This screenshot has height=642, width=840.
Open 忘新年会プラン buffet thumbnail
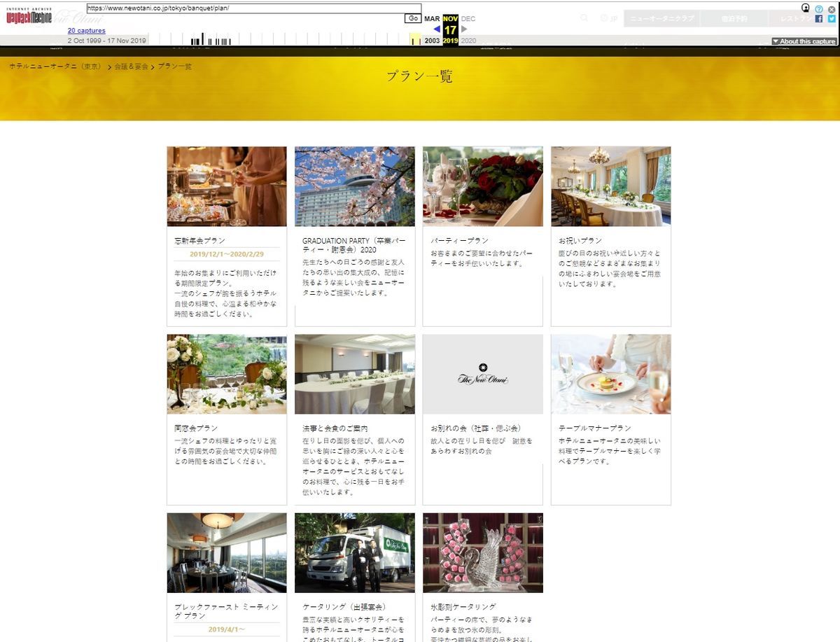[227, 186]
